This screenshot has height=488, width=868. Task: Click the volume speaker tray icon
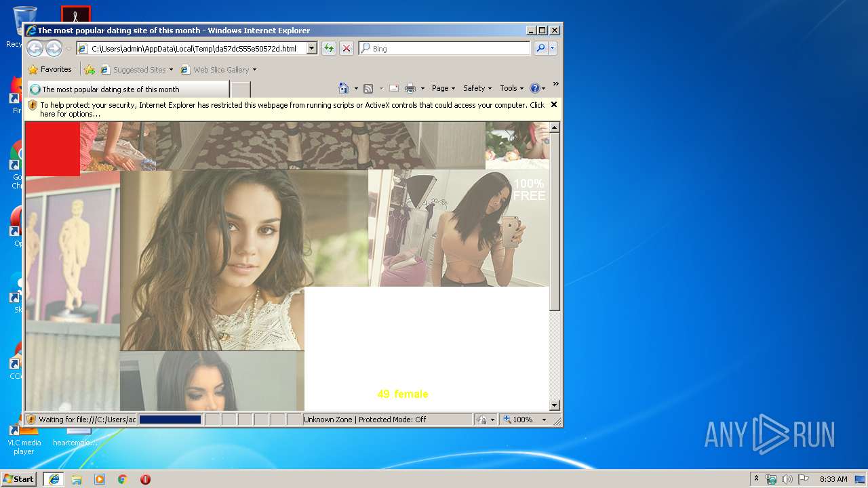coord(787,479)
